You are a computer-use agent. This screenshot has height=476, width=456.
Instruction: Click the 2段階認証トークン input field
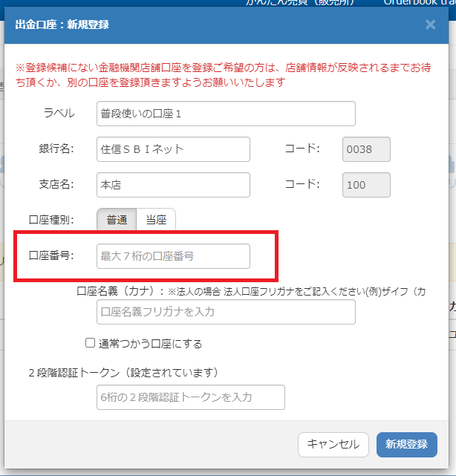point(191,397)
